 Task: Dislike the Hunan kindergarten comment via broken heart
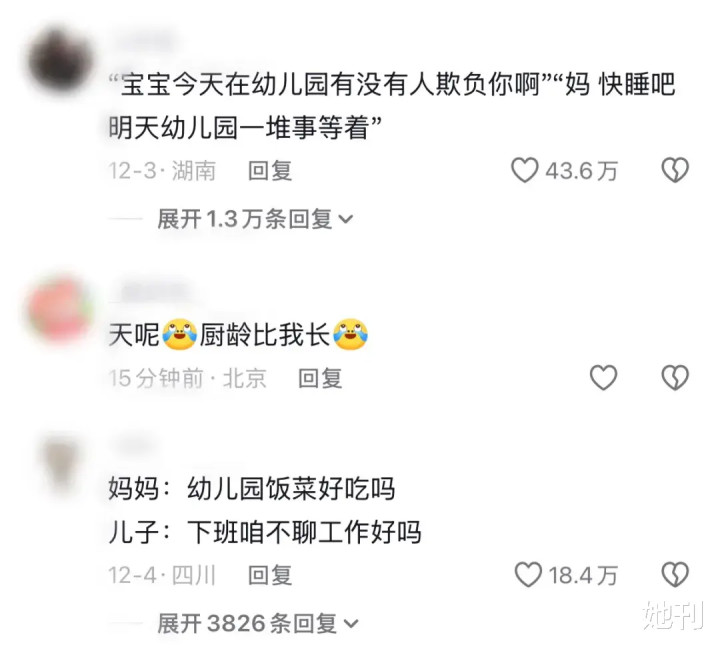click(x=675, y=170)
